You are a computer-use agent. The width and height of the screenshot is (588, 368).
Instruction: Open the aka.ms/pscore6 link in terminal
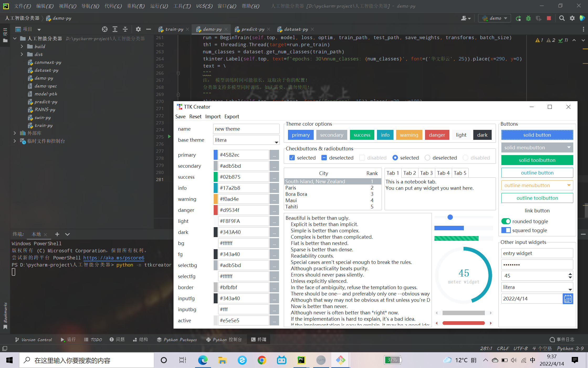pos(114,258)
